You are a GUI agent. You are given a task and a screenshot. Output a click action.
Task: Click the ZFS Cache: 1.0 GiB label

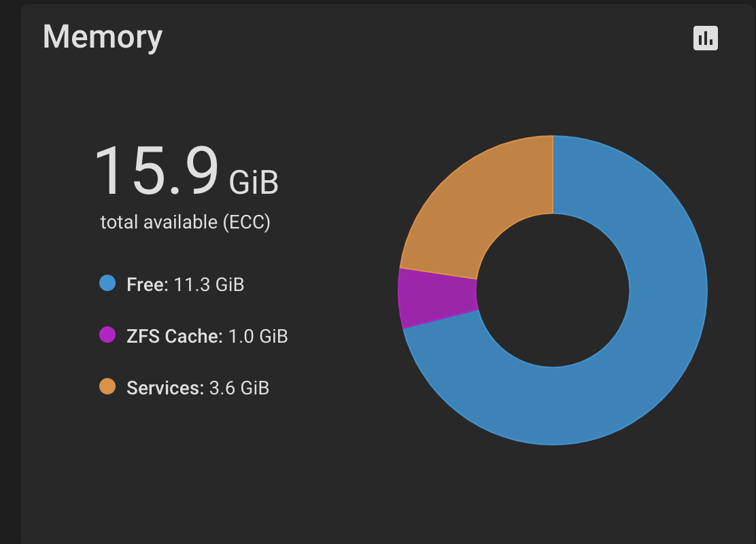coord(207,336)
